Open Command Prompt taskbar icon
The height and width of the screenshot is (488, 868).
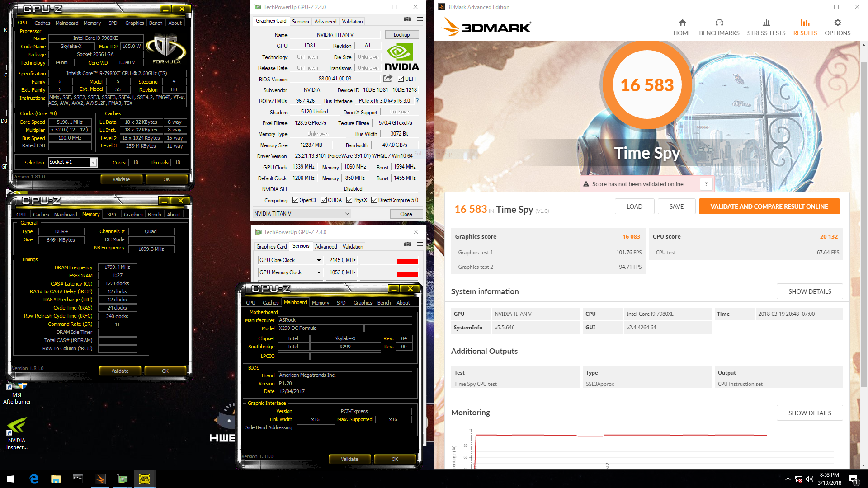[x=78, y=479]
